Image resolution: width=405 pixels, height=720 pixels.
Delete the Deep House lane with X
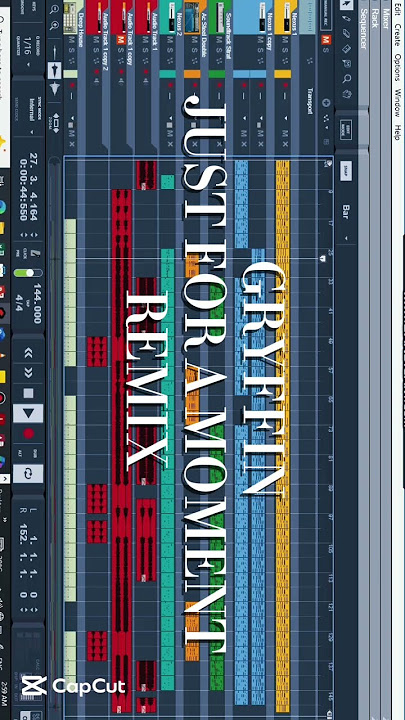coord(72,144)
